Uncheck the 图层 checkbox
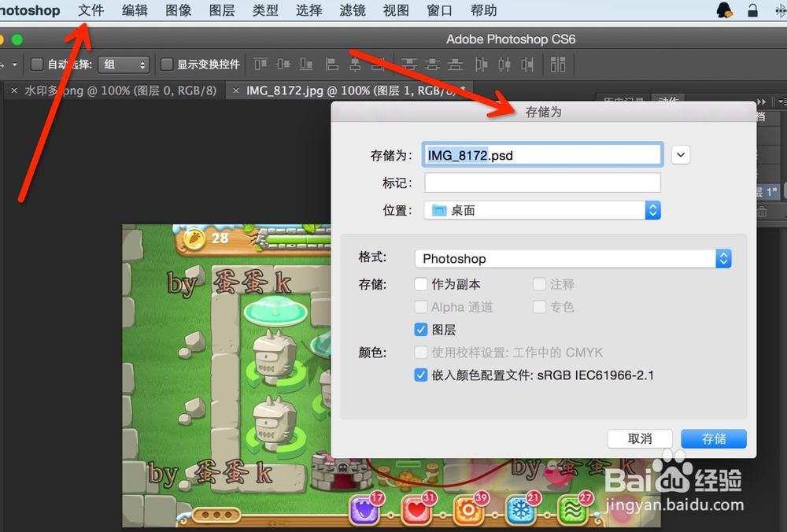The image size is (787, 532). coord(420,329)
